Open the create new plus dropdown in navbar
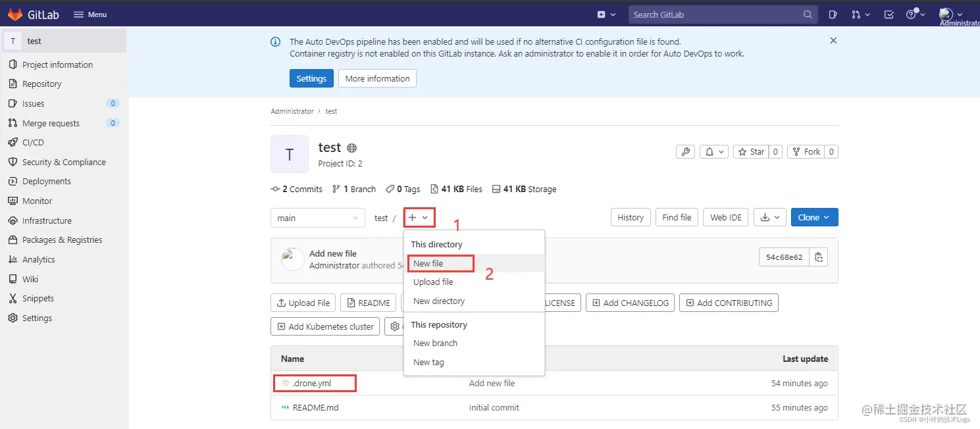The width and height of the screenshot is (980, 429). [606, 14]
